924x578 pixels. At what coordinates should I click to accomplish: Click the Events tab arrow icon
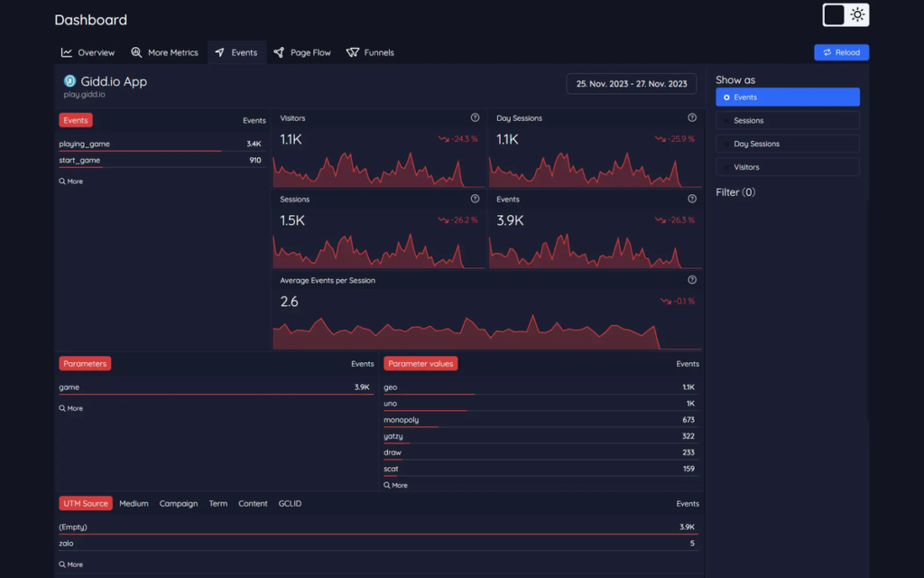coord(219,52)
